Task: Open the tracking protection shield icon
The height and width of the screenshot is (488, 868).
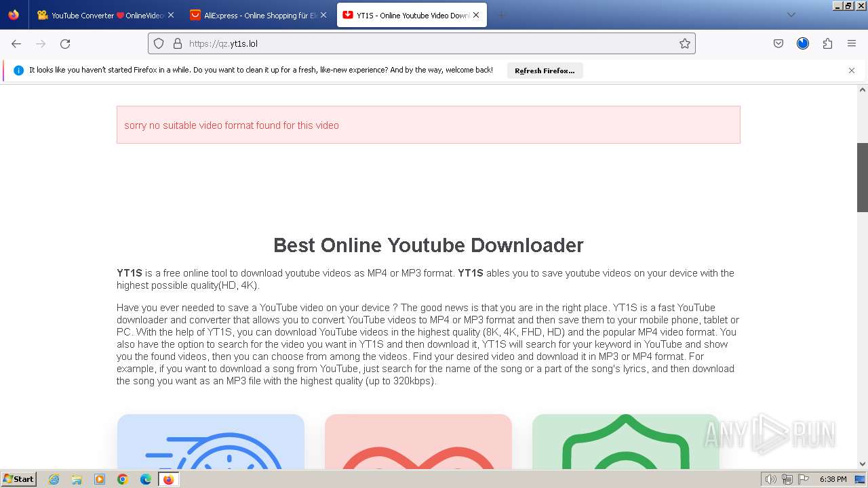Action: point(159,43)
